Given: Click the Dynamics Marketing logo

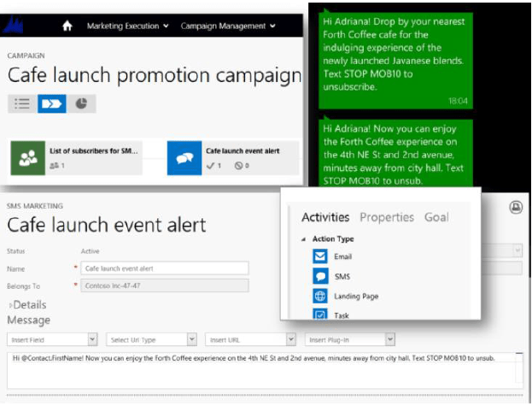Looking at the screenshot, I should [14, 25].
